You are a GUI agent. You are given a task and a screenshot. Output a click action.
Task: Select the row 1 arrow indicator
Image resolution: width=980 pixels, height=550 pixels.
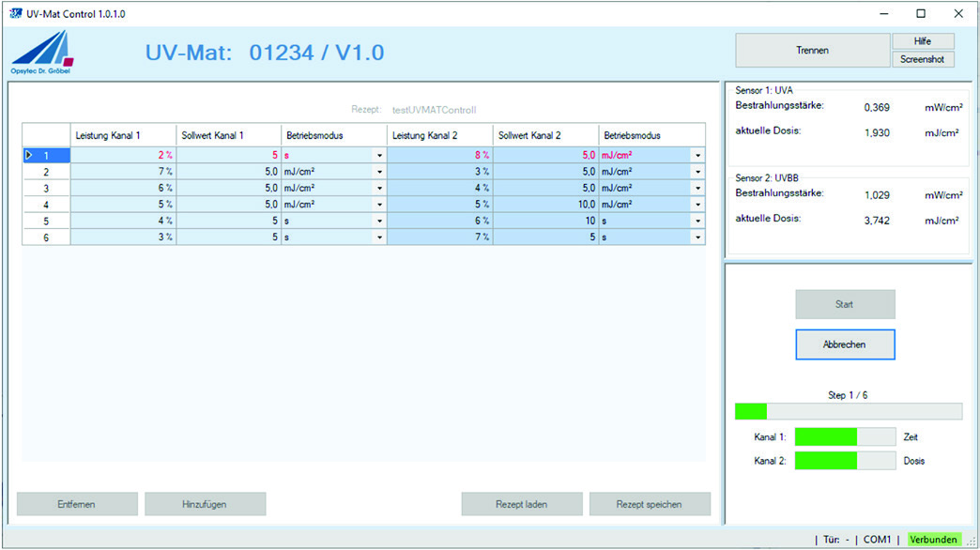tap(29, 155)
